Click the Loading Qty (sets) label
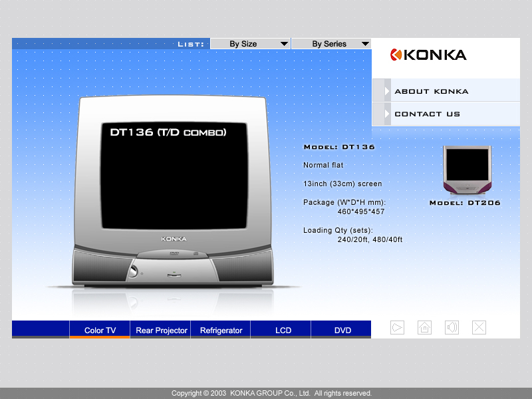The width and height of the screenshot is (532, 399). (338, 230)
